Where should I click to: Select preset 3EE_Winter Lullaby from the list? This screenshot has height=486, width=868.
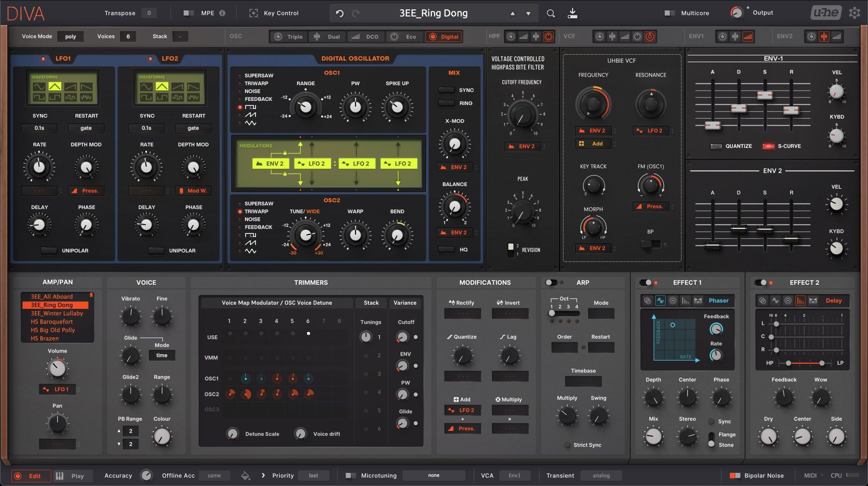[57, 313]
